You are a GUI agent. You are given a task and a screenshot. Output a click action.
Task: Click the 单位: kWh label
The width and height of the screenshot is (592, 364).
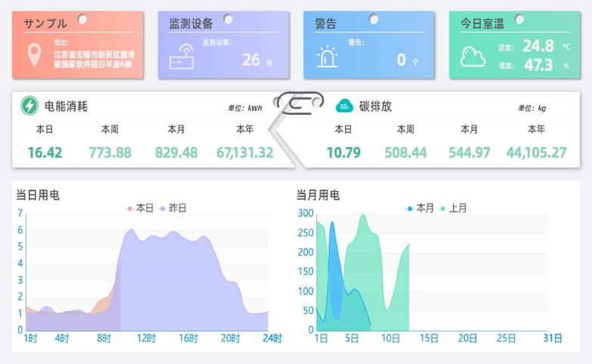coord(245,109)
